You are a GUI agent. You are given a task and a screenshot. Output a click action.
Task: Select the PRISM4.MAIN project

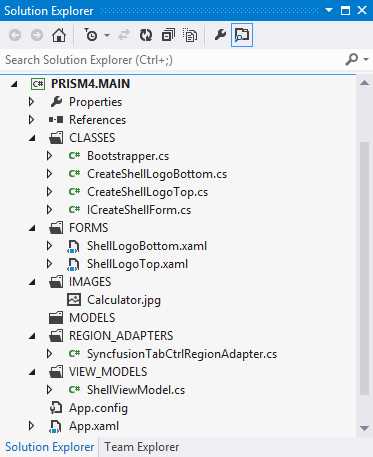tap(90, 84)
